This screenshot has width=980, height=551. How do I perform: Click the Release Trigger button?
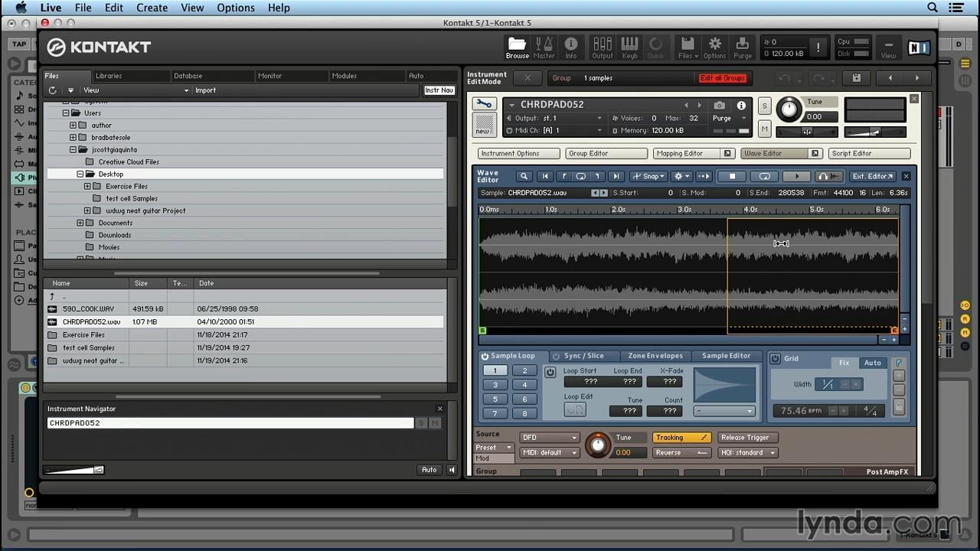click(748, 438)
